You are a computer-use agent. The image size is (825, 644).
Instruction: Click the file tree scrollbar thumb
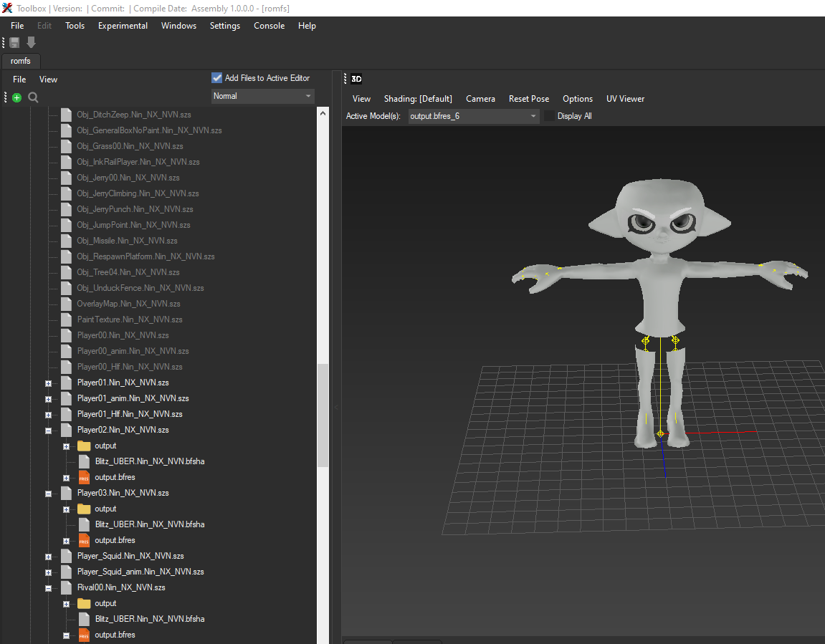[x=323, y=415]
